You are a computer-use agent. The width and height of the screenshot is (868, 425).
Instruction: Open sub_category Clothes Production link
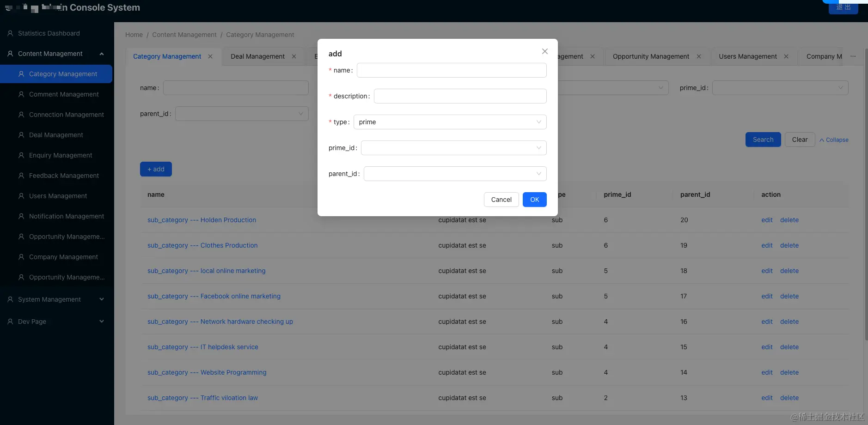coord(202,245)
